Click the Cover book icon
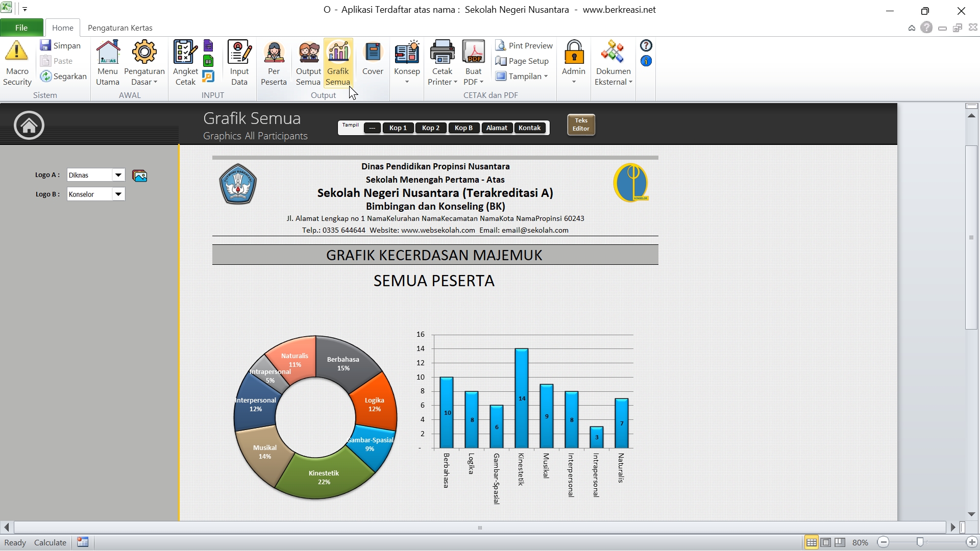The height and width of the screenshot is (551, 980). coord(373,52)
